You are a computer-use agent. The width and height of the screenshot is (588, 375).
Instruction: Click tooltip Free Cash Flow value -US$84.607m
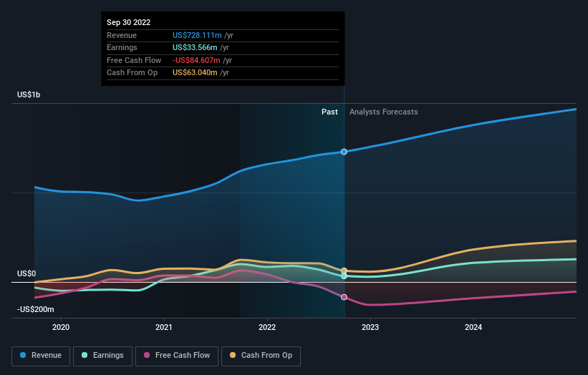click(196, 60)
